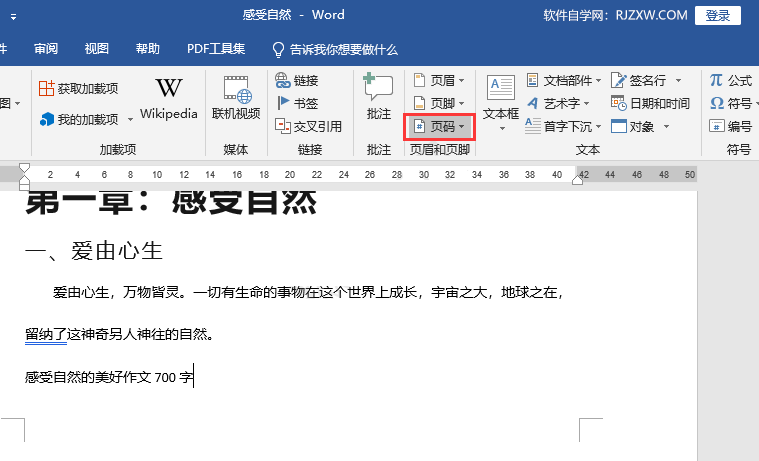Image resolution: width=759 pixels, height=461 pixels.
Task: Click the first-line indent marker on ruler
Action: [x=24, y=168]
